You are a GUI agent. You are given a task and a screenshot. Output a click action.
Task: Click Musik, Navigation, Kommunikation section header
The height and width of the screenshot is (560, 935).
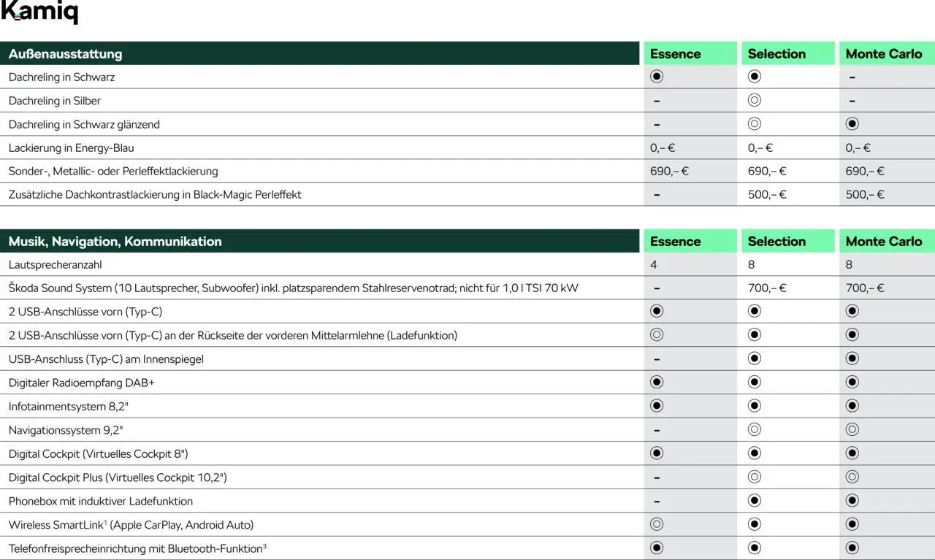115,242
